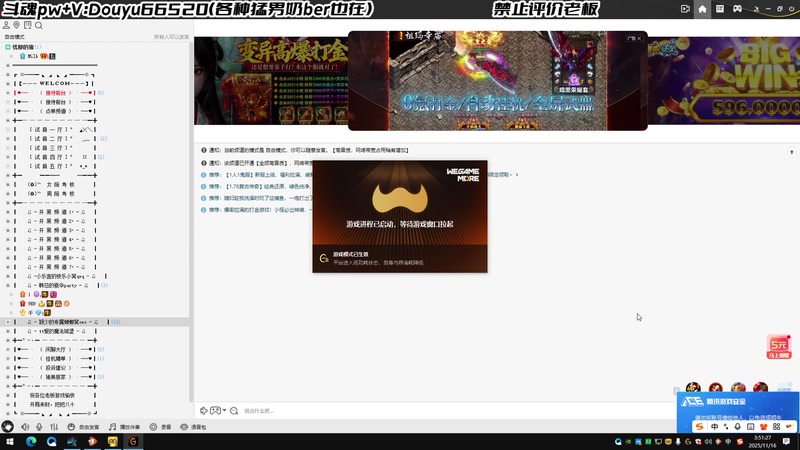Toggle system tray volume icon
Viewport: 800px width, 450px height.
(x=708, y=441)
